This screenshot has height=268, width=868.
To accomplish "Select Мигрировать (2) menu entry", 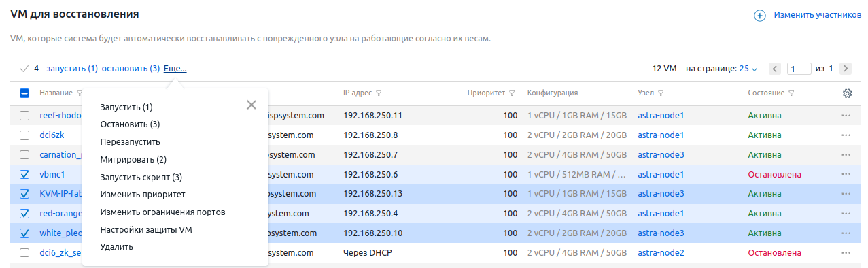I will click(133, 160).
